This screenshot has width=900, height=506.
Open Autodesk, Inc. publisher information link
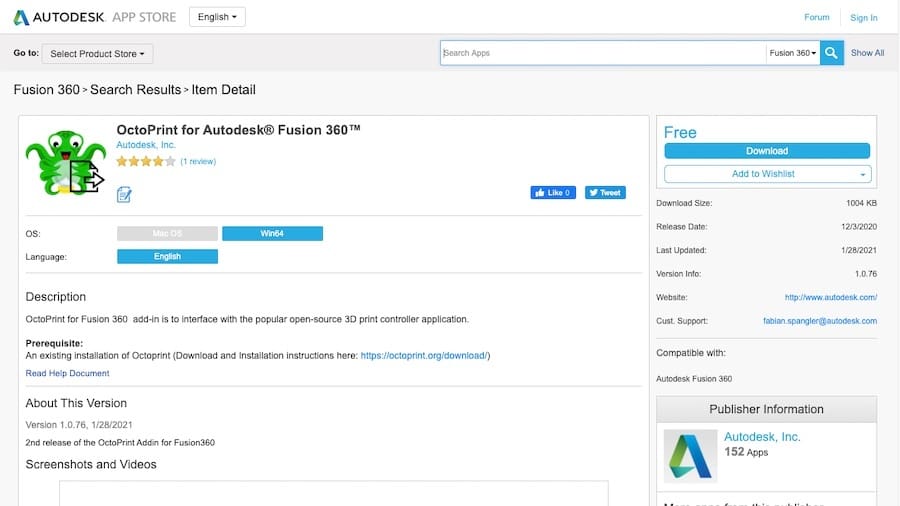pos(762,437)
